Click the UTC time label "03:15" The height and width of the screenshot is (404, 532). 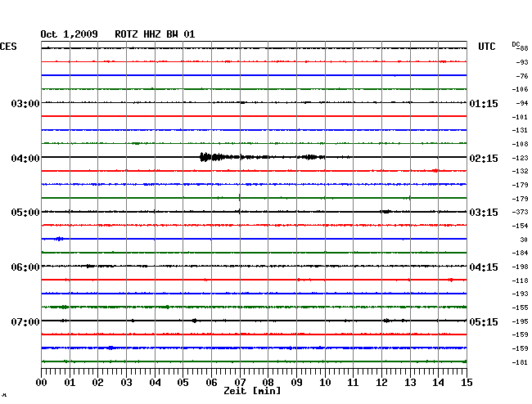coord(484,213)
